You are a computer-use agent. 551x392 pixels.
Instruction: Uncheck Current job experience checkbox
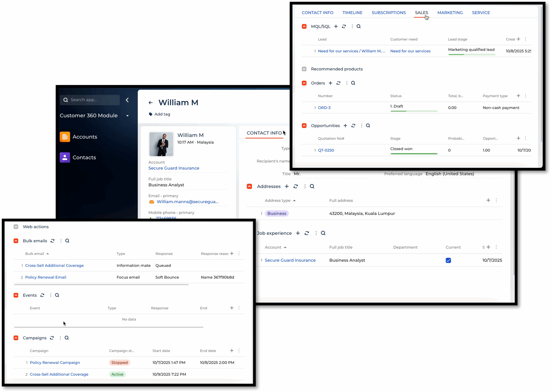pos(448,260)
